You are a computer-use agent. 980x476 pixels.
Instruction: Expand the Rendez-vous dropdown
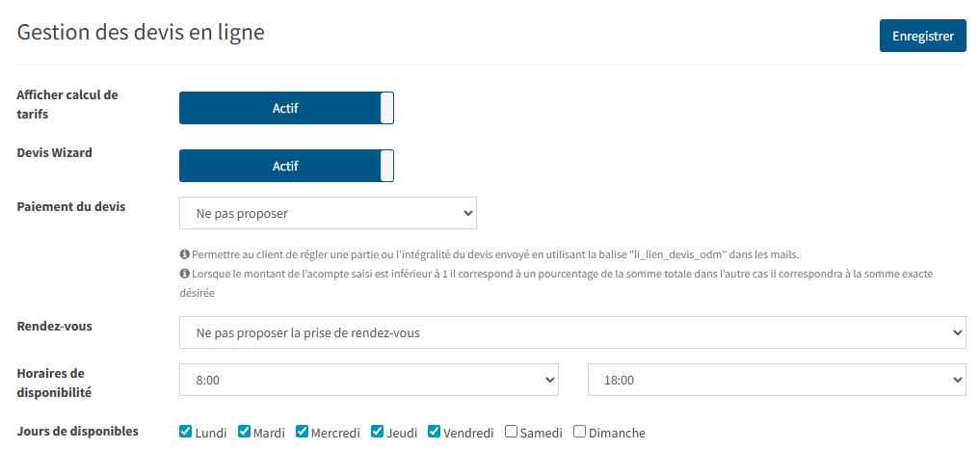click(x=572, y=332)
